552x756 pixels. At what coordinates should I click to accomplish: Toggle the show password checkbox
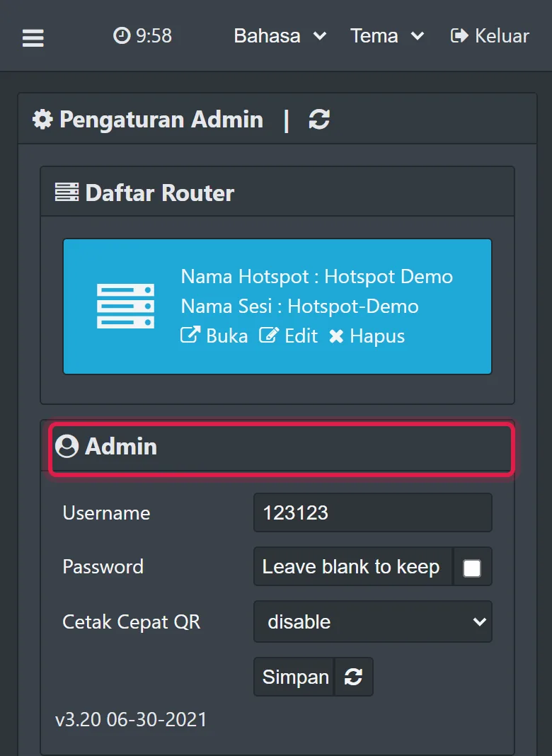tap(471, 568)
